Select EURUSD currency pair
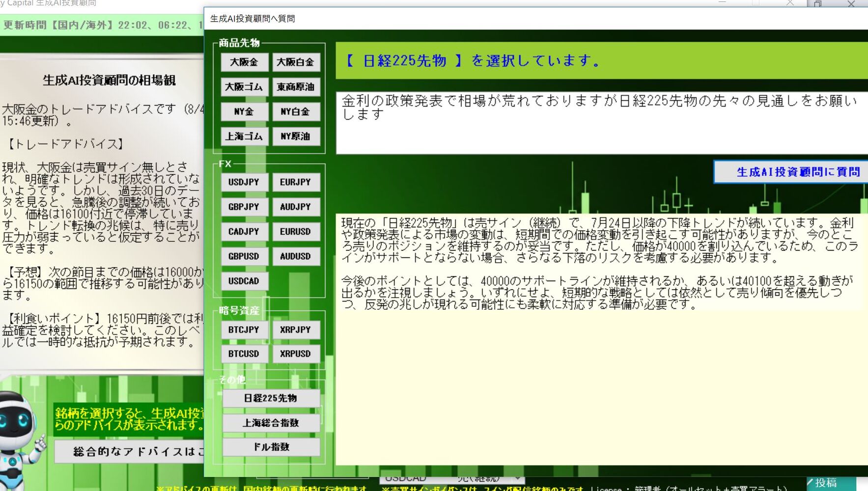Viewport: 868px width, 491px height. coord(296,231)
